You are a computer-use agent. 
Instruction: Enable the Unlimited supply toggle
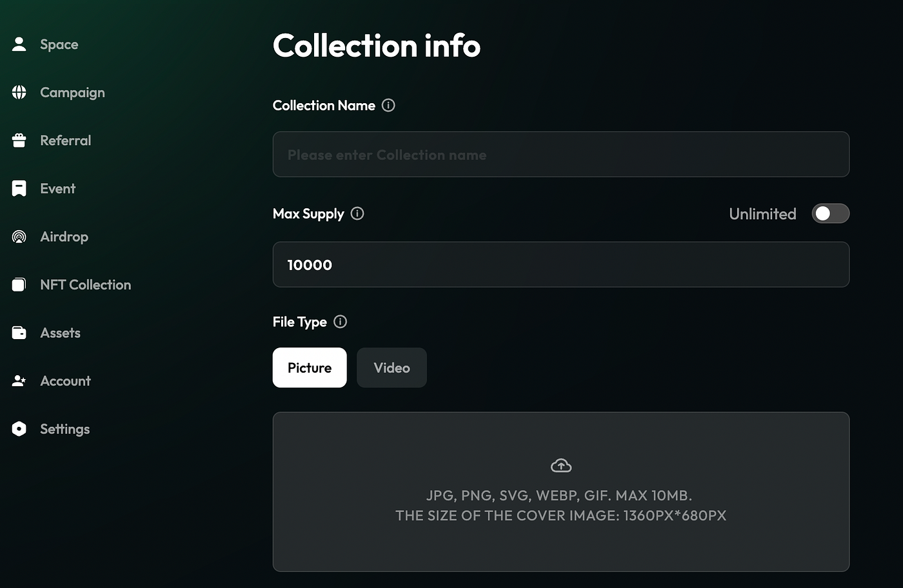(x=830, y=213)
